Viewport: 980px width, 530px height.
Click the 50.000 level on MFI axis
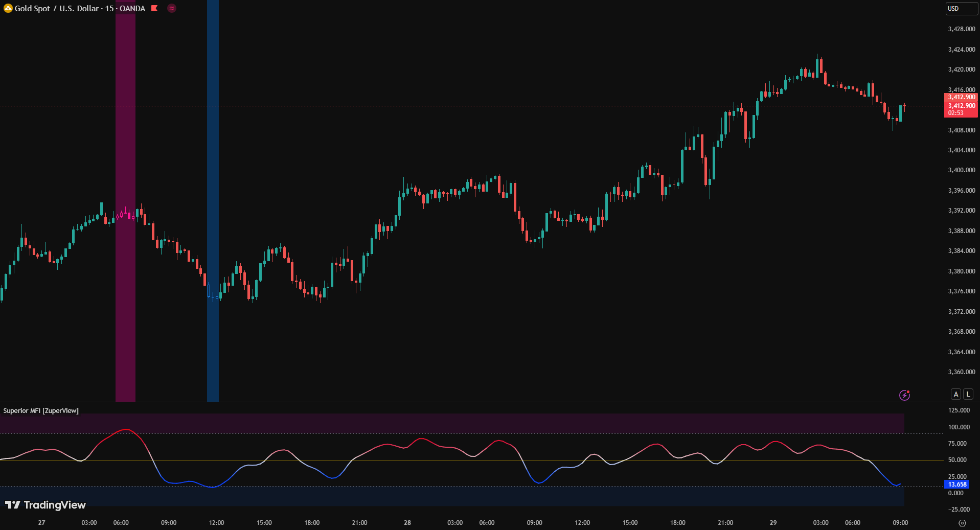957,460
